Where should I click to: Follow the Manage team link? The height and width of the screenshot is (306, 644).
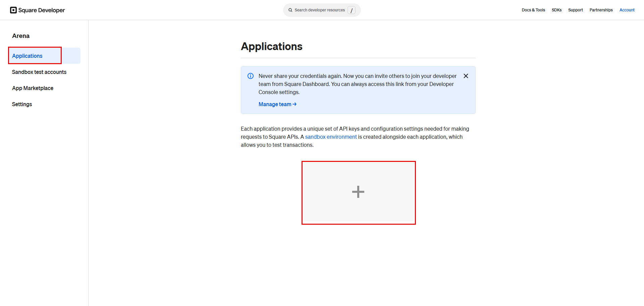[277, 104]
